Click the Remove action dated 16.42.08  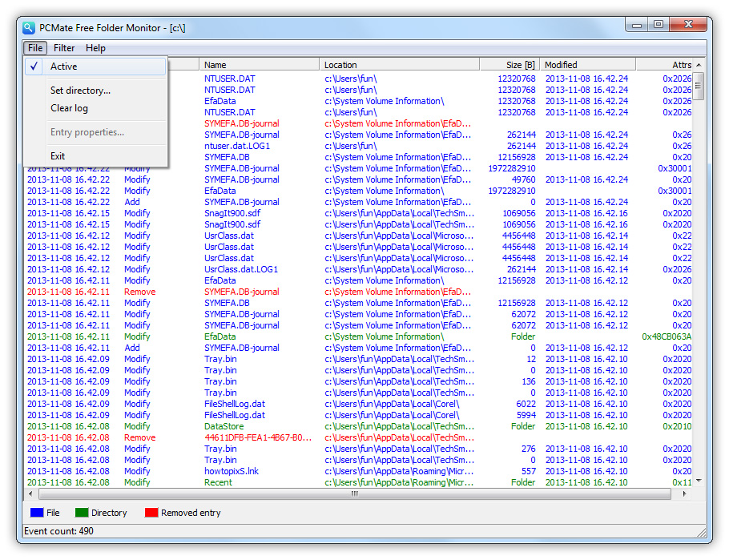[x=139, y=437]
